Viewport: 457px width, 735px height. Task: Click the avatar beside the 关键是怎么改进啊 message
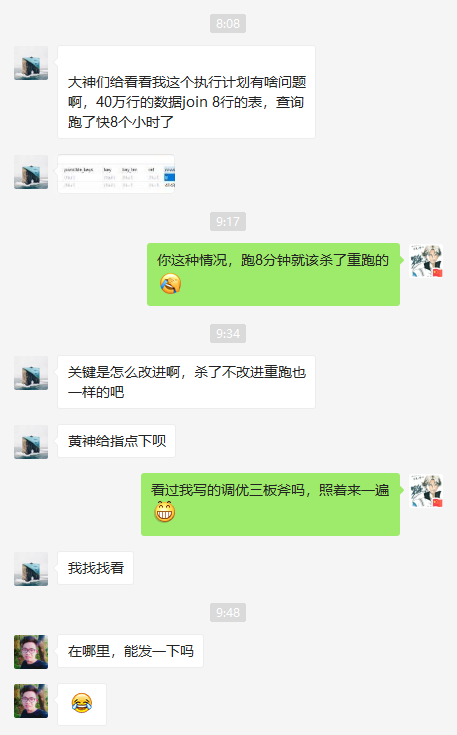pyautogui.click(x=31, y=373)
